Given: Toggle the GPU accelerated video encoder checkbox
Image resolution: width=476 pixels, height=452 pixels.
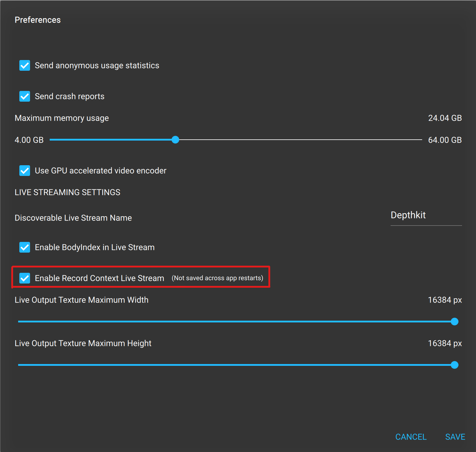Looking at the screenshot, I should (25, 171).
